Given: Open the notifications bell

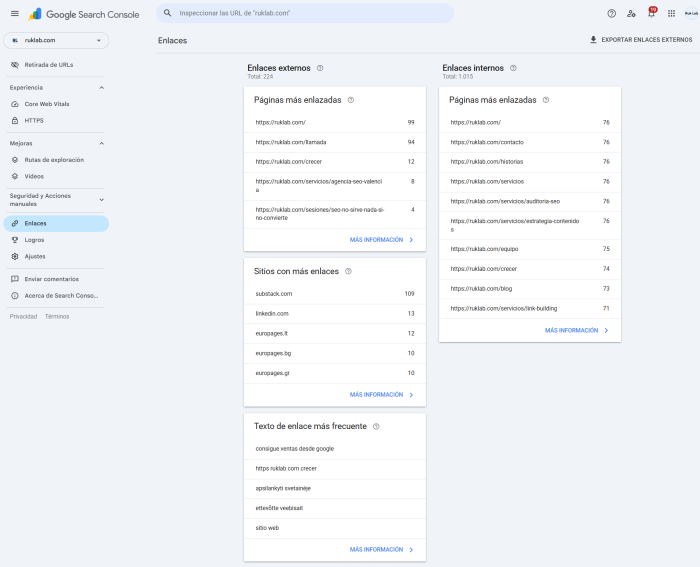Looking at the screenshot, I should click(x=651, y=13).
